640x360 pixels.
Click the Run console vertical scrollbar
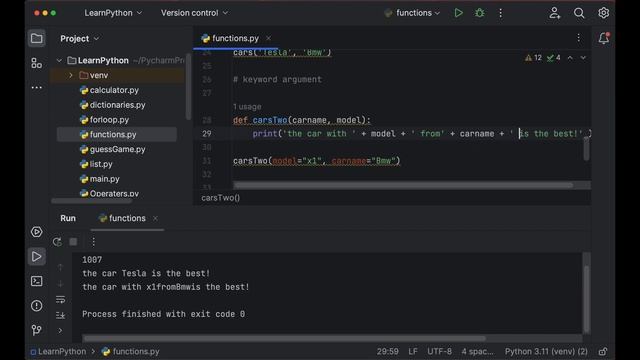click(x=586, y=298)
